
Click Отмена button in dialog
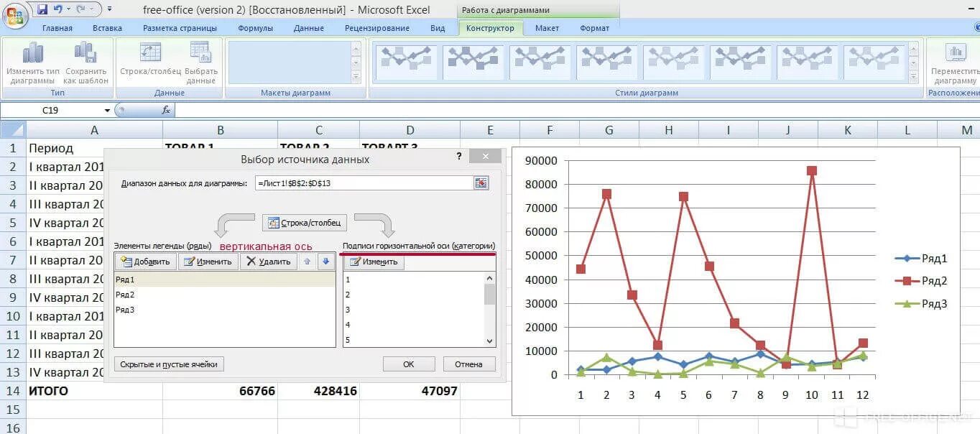469,364
